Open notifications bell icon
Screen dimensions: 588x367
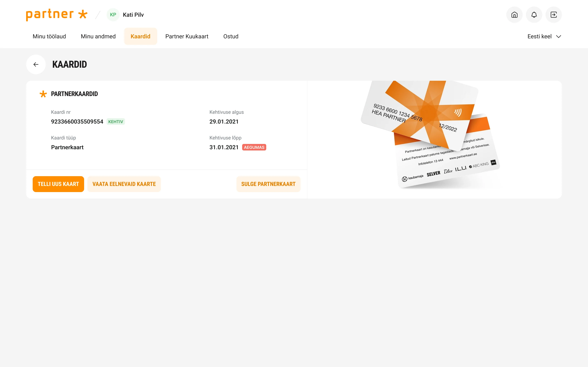tap(534, 15)
